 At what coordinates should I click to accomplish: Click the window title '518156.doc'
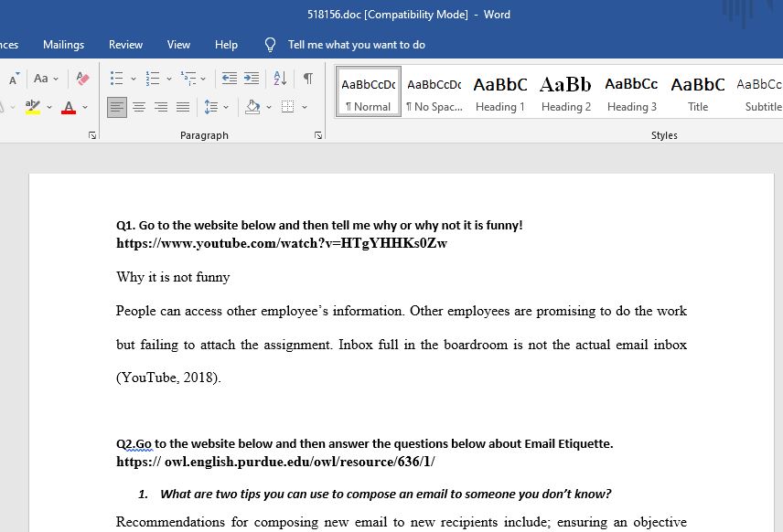[334, 15]
